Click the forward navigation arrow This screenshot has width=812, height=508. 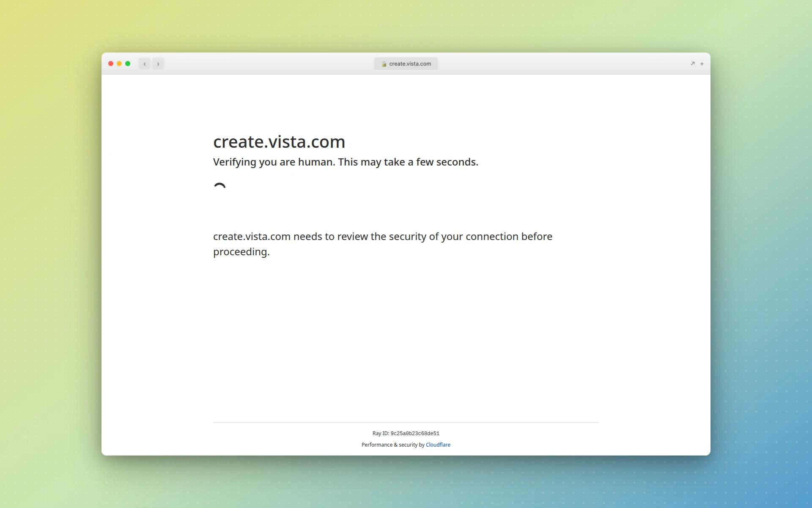coord(158,63)
